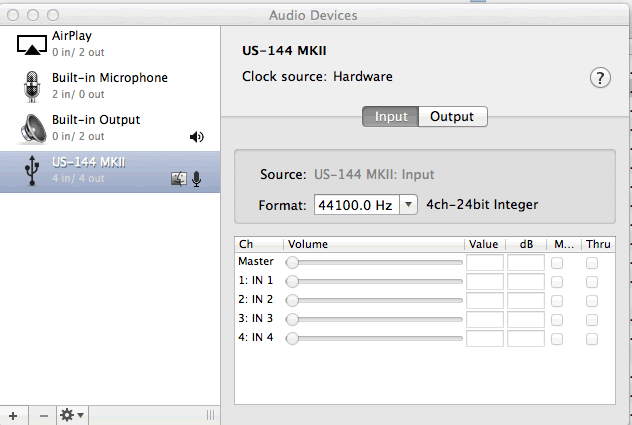Screen dimensions: 632x425
Task: Click the 'Master' channel label
Action: point(256,261)
